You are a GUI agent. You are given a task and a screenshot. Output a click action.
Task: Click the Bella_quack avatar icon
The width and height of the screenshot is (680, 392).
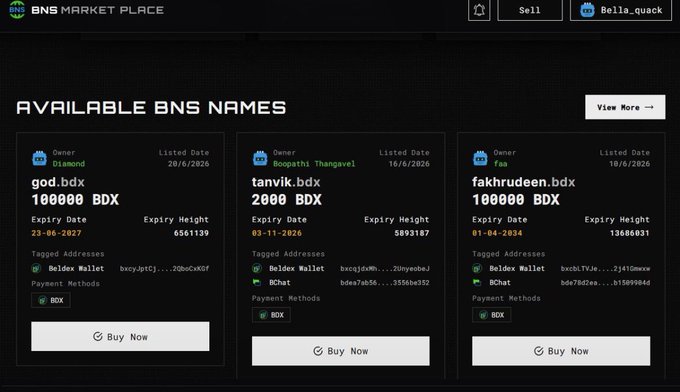point(587,10)
